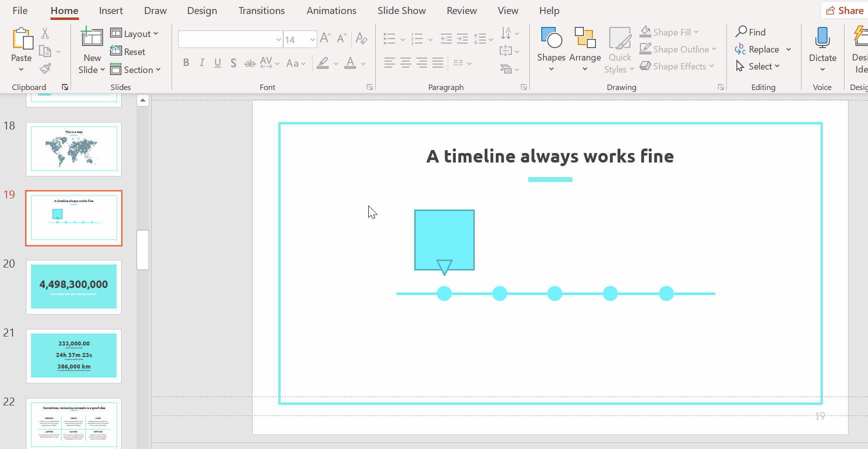Click the Clear All Formatting icon
The height and width of the screenshot is (449, 868).
pyautogui.click(x=361, y=38)
